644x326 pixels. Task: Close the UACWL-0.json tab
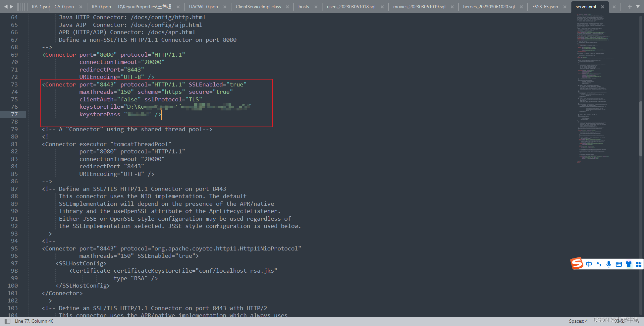click(x=225, y=7)
